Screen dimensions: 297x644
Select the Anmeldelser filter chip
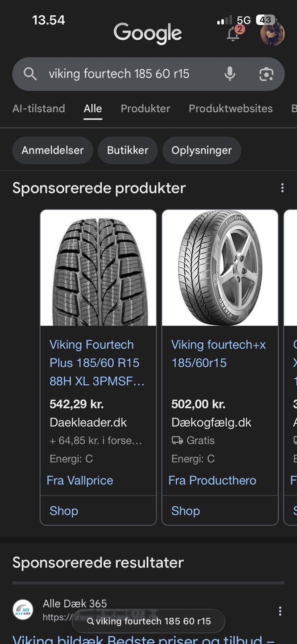point(53,151)
